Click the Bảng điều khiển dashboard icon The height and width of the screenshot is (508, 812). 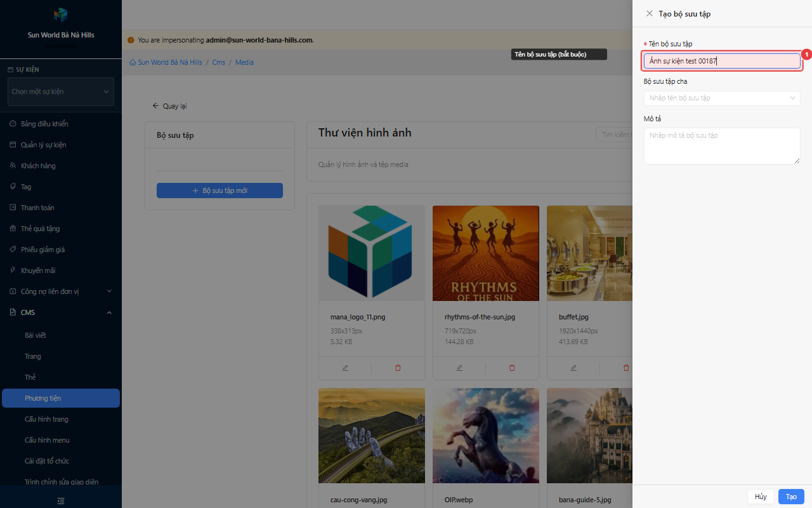13,124
